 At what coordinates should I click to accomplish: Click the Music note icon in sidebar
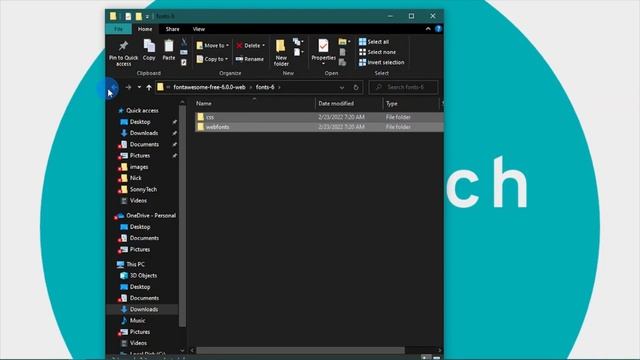coord(124,320)
